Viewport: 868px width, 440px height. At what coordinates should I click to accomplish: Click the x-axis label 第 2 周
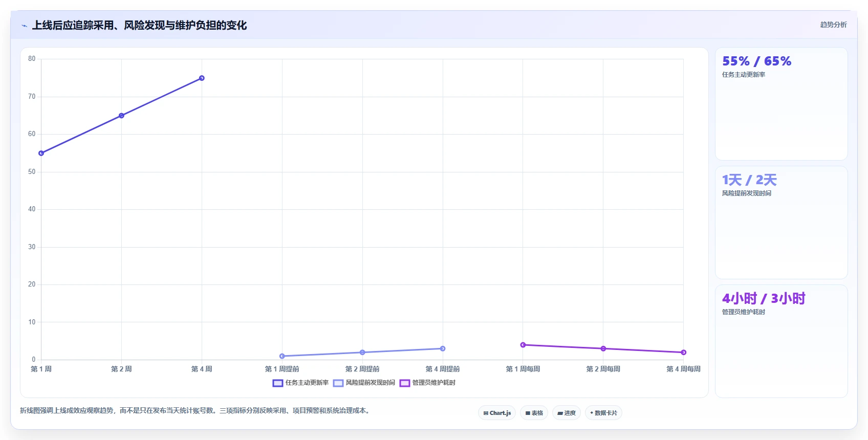tap(121, 369)
